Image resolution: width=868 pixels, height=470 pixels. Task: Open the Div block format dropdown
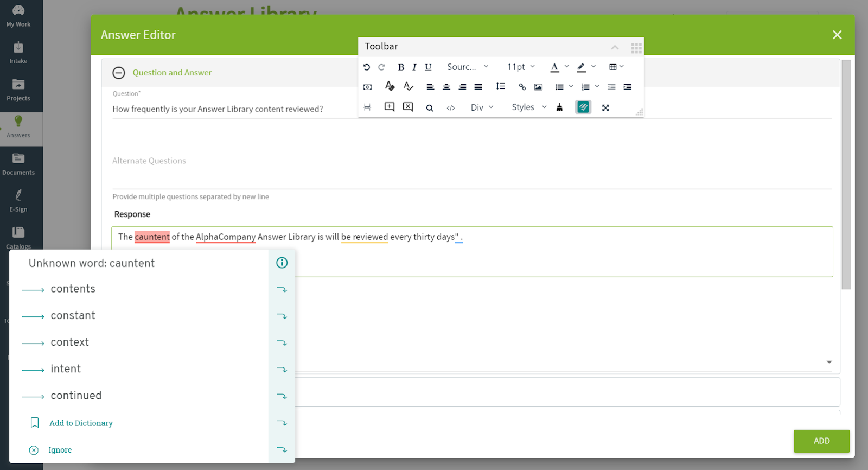coord(482,107)
